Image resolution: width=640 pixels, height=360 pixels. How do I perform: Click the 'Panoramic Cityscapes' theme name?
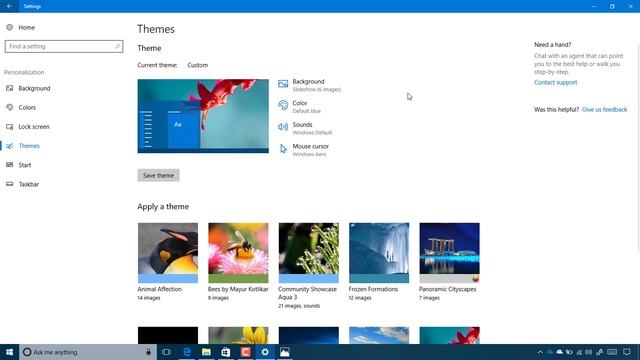point(447,289)
